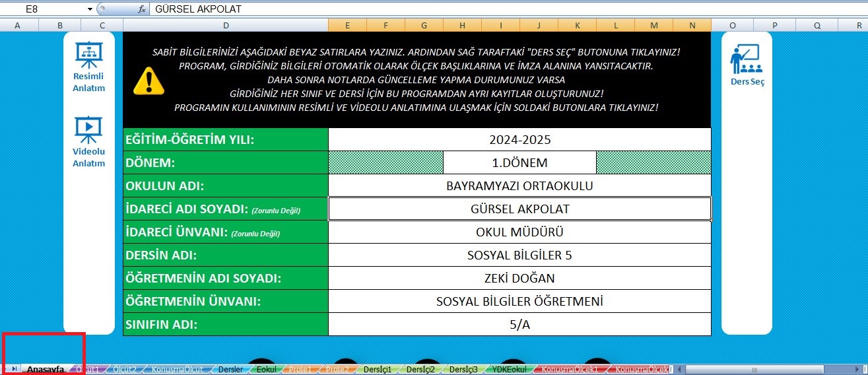The width and height of the screenshot is (868, 375).
Task: Click the Ders Seç teacher icon
Action: 746,59
